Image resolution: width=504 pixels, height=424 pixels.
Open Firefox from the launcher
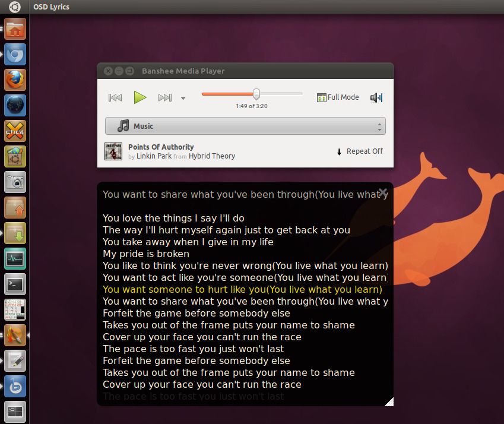pyautogui.click(x=15, y=80)
